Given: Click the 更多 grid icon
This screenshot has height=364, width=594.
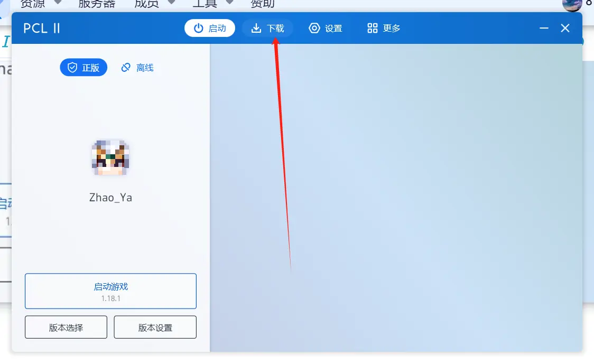Looking at the screenshot, I should pyautogui.click(x=373, y=29).
